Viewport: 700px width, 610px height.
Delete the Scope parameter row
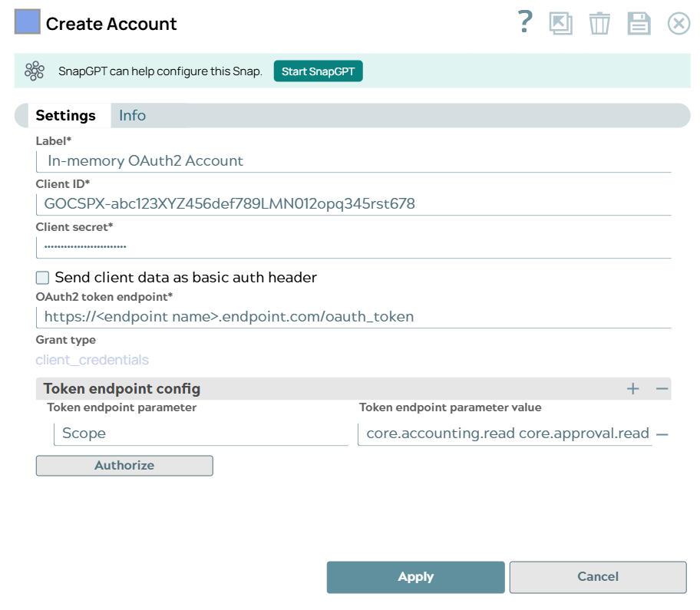coord(662,434)
